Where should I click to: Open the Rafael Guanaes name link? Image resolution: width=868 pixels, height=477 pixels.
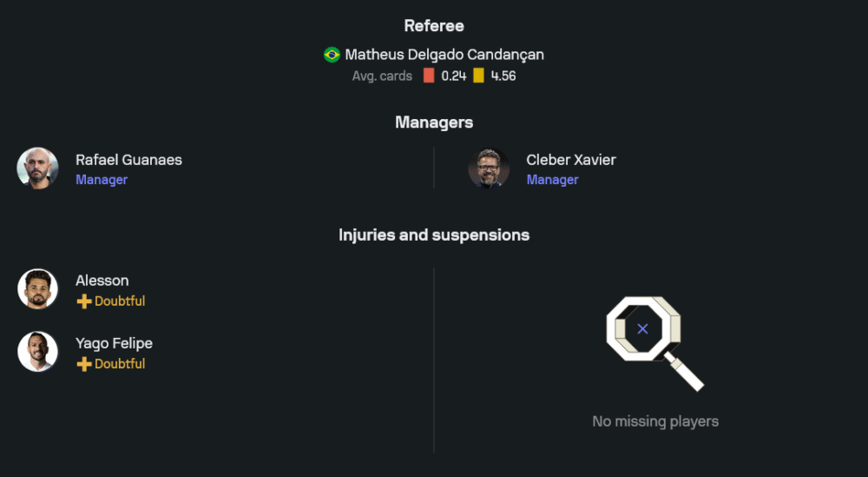tap(128, 160)
